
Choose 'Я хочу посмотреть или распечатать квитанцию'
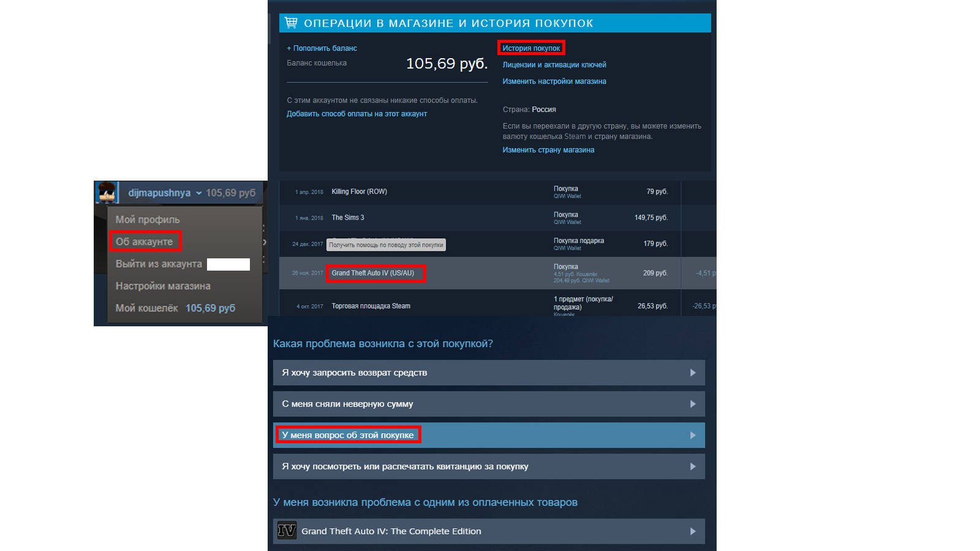(489, 466)
